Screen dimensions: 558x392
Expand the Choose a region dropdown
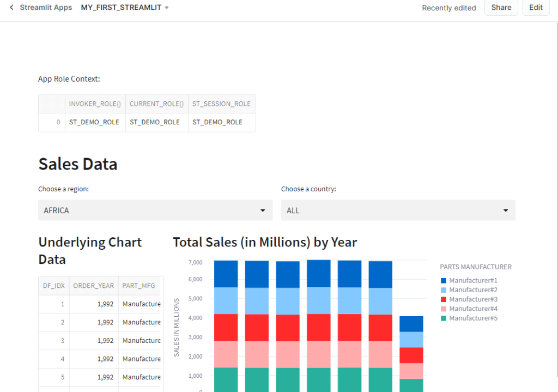[x=155, y=210]
